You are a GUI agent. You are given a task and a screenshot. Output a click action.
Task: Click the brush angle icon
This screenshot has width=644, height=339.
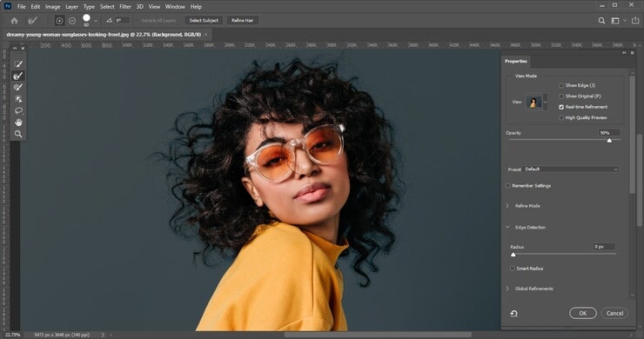tap(110, 20)
